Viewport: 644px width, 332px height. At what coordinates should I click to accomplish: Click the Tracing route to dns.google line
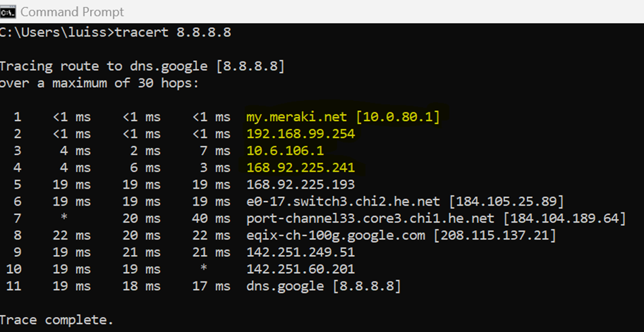coord(142,66)
